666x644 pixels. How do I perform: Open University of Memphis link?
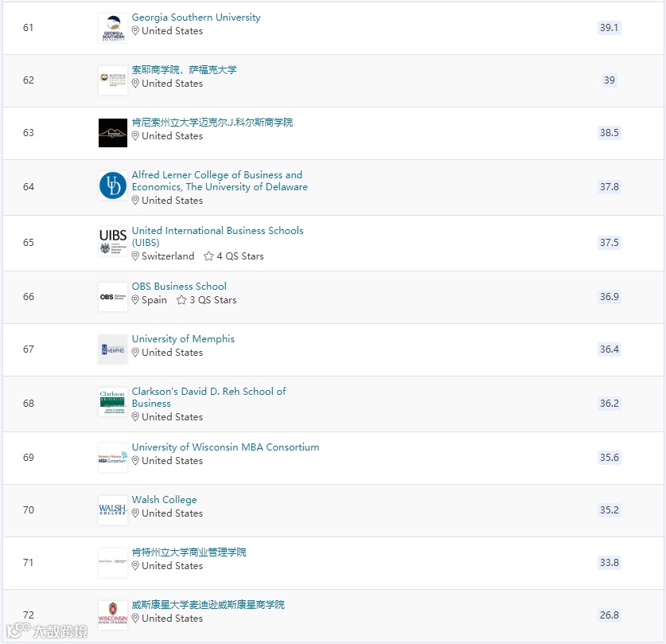pyautogui.click(x=183, y=339)
